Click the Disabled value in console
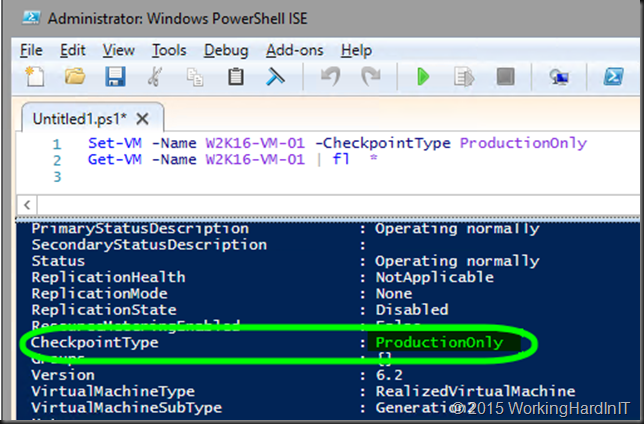The width and height of the screenshot is (644, 424). coord(412,309)
